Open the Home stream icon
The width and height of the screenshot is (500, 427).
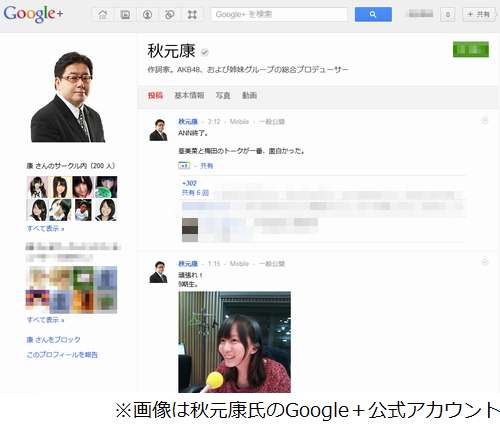(103, 14)
